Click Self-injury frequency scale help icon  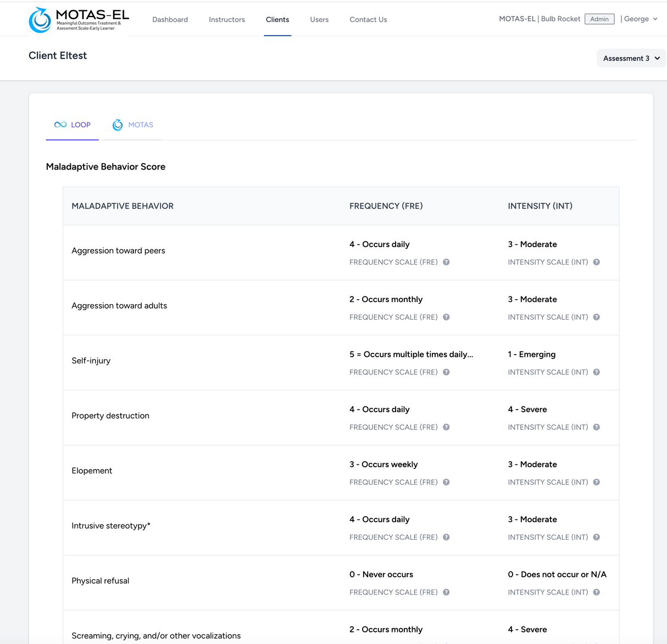click(x=446, y=372)
